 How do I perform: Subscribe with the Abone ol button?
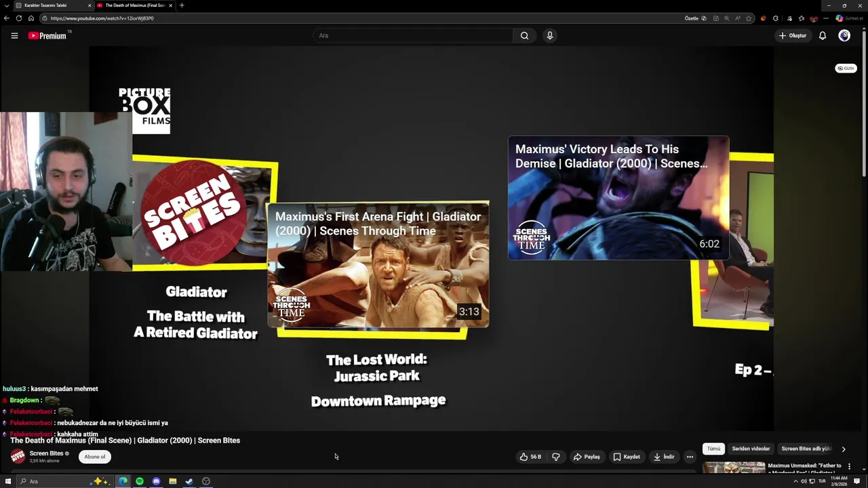95,457
